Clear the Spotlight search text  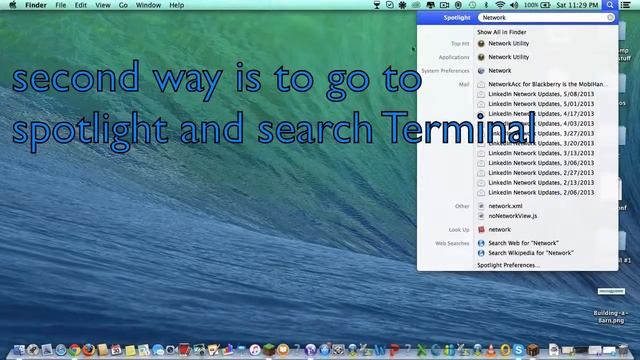click(x=610, y=18)
